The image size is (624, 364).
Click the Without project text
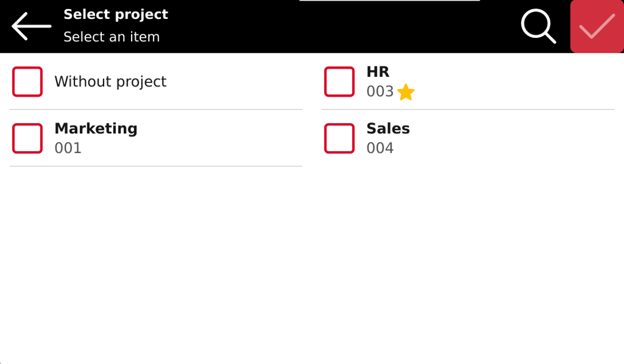tap(110, 81)
